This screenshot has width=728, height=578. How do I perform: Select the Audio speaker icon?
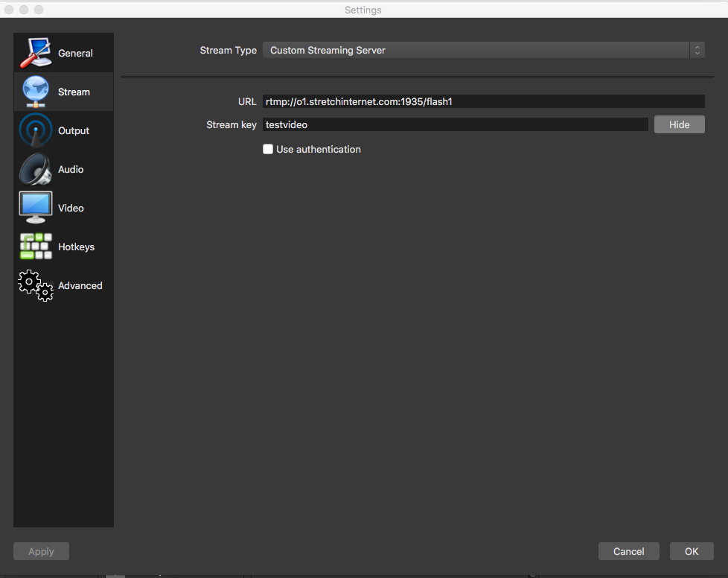pos(35,169)
